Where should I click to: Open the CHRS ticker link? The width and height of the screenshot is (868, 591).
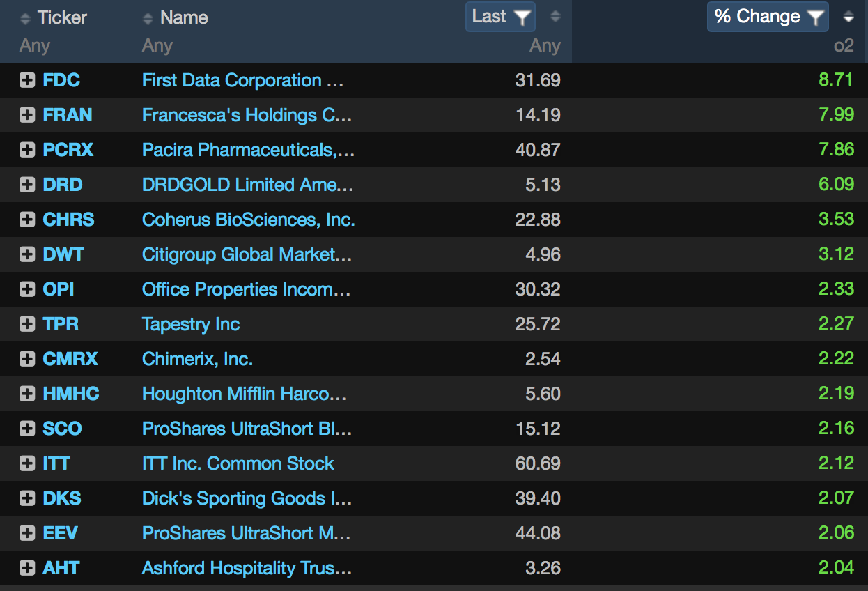68,220
